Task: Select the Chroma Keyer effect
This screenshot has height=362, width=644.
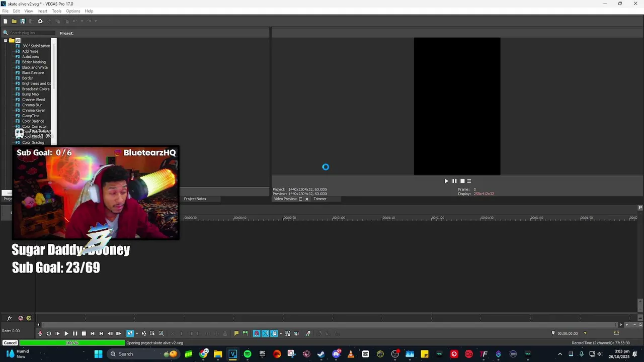Action: click(33, 111)
